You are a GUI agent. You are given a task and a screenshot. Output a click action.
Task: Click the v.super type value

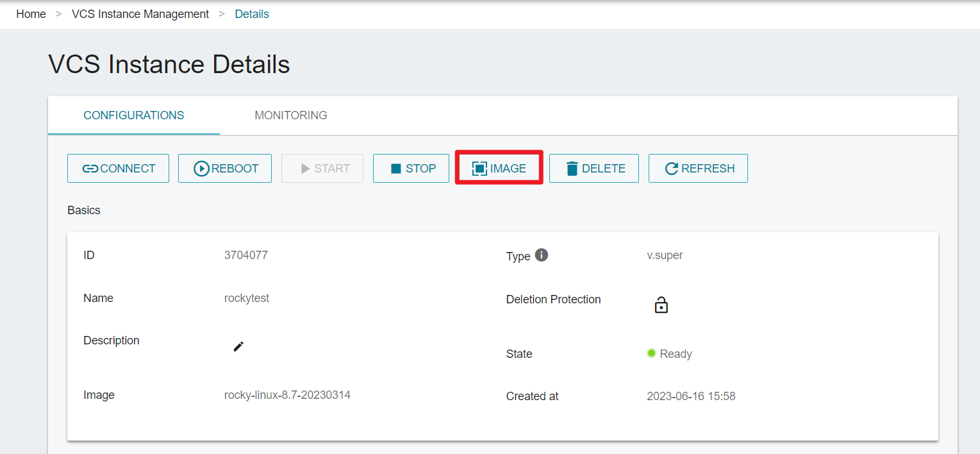665,255
